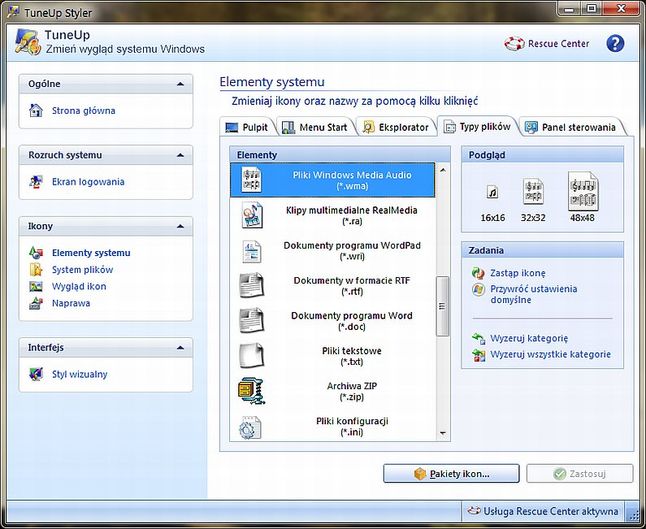The width and height of the screenshot is (646, 529).
Task: Click the Wyzeruj kategorię link
Action: click(529, 338)
